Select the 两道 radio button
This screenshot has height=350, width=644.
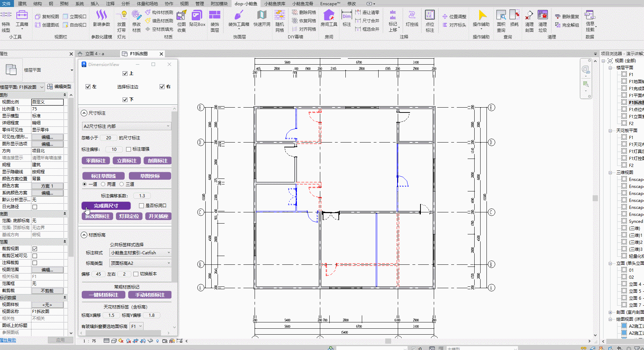click(x=103, y=184)
